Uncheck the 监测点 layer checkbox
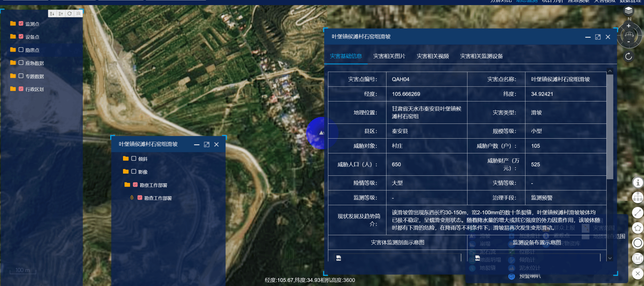Image resolution: width=644 pixels, height=286 pixels. [x=21, y=23]
